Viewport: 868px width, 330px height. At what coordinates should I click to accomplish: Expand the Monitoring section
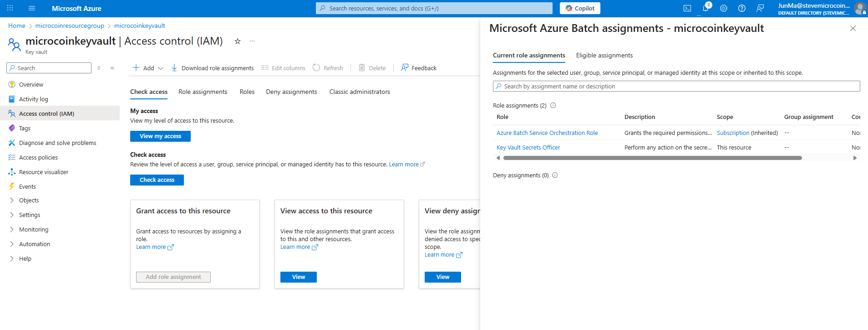pyautogui.click(x=34, y=229)
